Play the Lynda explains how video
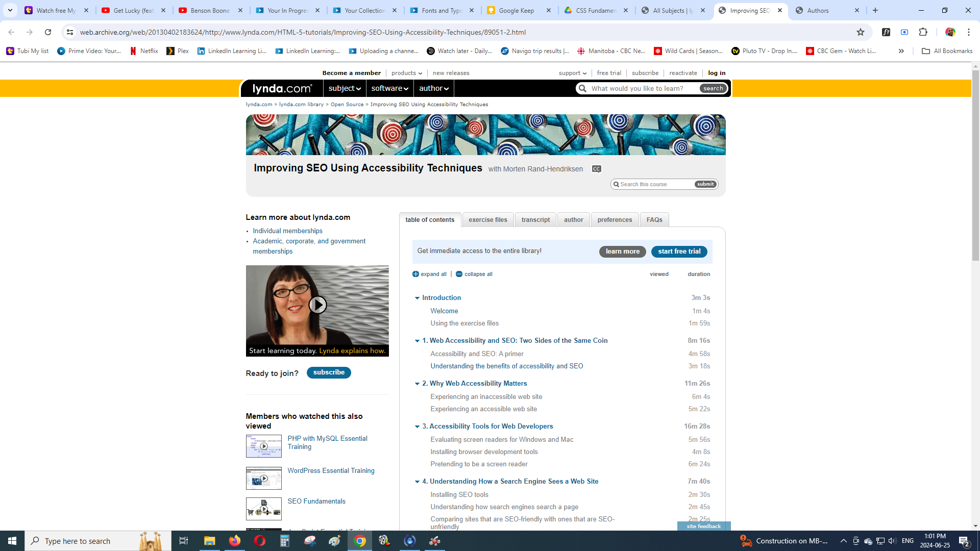Screen dimensions: 980x551 click(x=317, y=305)
